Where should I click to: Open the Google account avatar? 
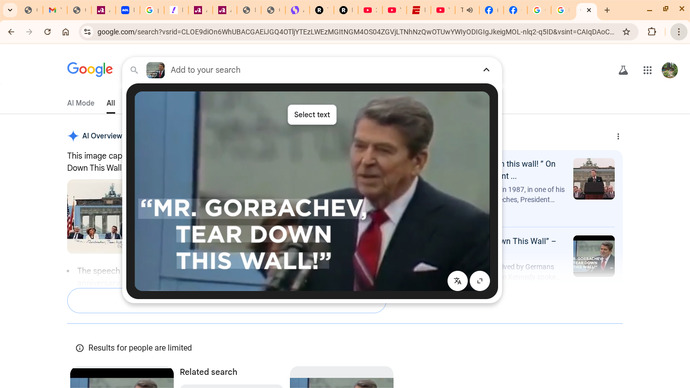[670, 70]
